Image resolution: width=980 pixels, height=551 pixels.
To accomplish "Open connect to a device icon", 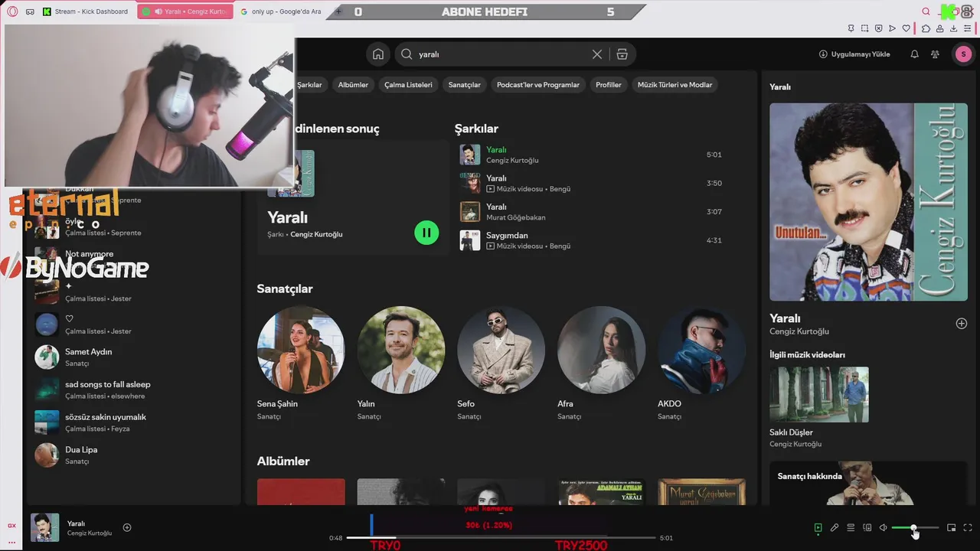I will (x=867, y=527).
